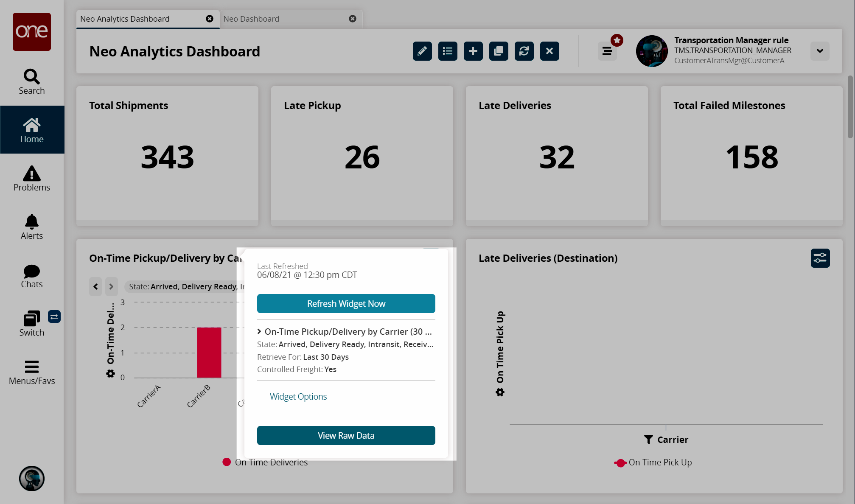Refresh dashboard using the sync icon

point(524,51)
